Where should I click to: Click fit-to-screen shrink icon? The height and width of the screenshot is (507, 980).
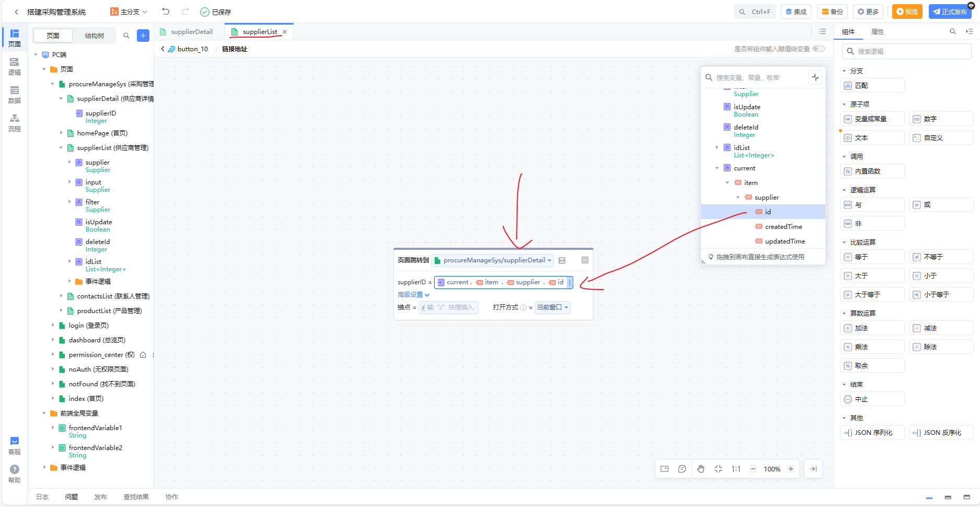[x=718, y=469]
